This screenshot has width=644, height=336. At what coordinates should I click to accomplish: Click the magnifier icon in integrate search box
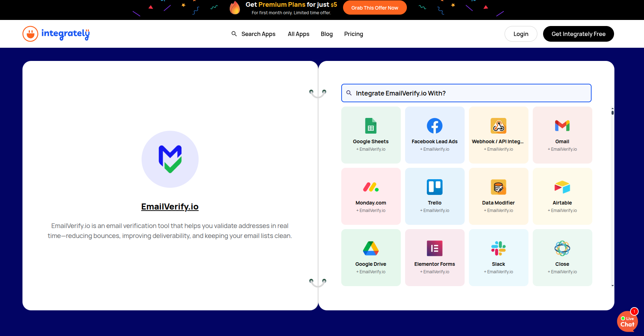click(349, 93)
